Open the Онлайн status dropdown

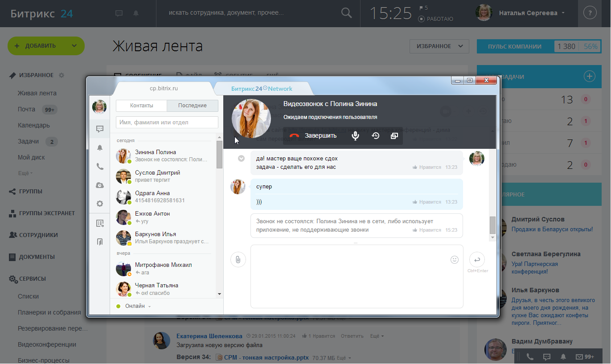coord(134,306)
